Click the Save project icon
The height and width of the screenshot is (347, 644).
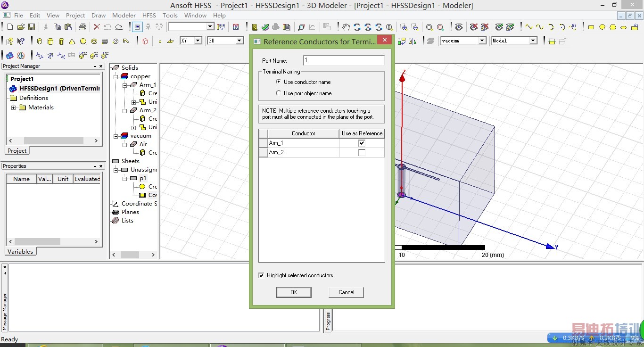tap(32, 27)
